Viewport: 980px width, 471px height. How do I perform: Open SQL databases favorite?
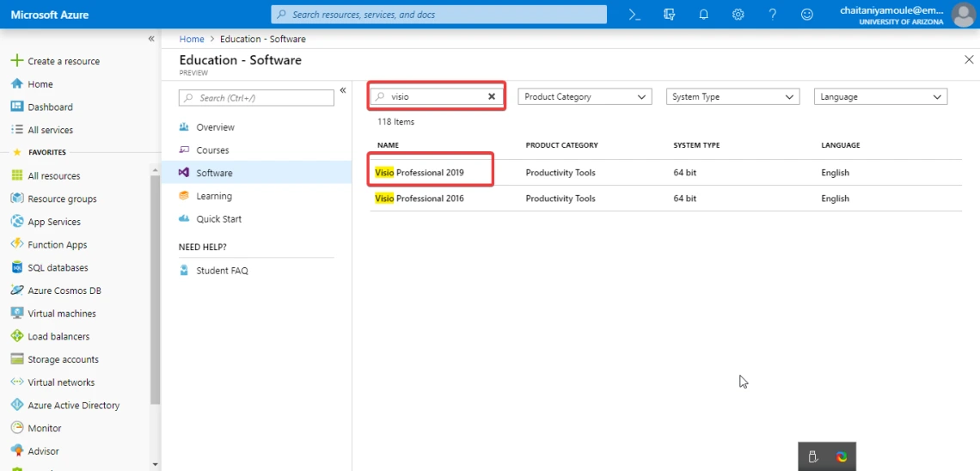tap(58, 268)
